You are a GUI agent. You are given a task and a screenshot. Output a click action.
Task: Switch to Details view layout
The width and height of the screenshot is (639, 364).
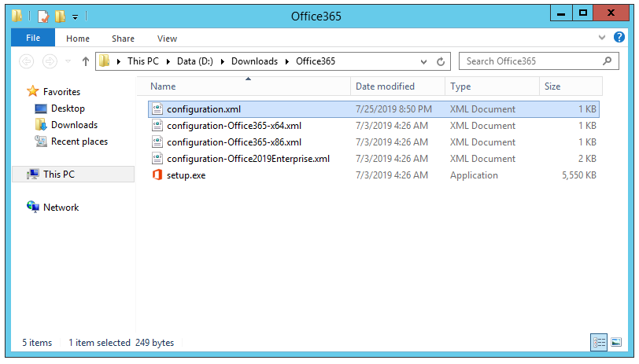599,342
